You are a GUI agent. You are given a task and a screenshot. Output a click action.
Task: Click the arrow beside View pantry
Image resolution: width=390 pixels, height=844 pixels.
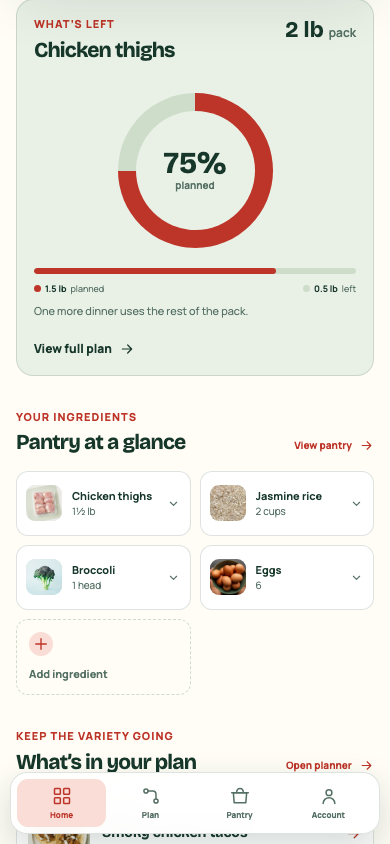point(366,446)
